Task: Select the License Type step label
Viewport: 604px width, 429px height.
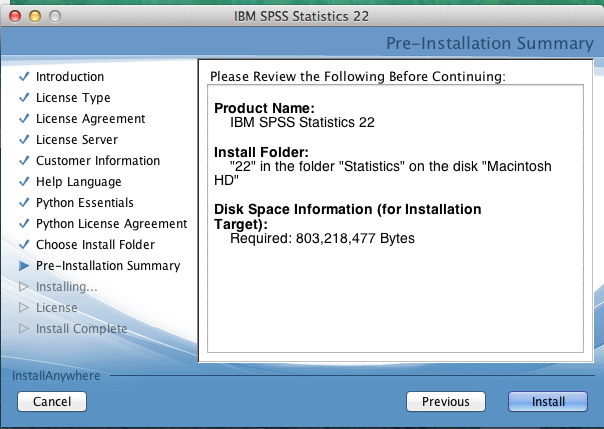Action: pos(73,98)
